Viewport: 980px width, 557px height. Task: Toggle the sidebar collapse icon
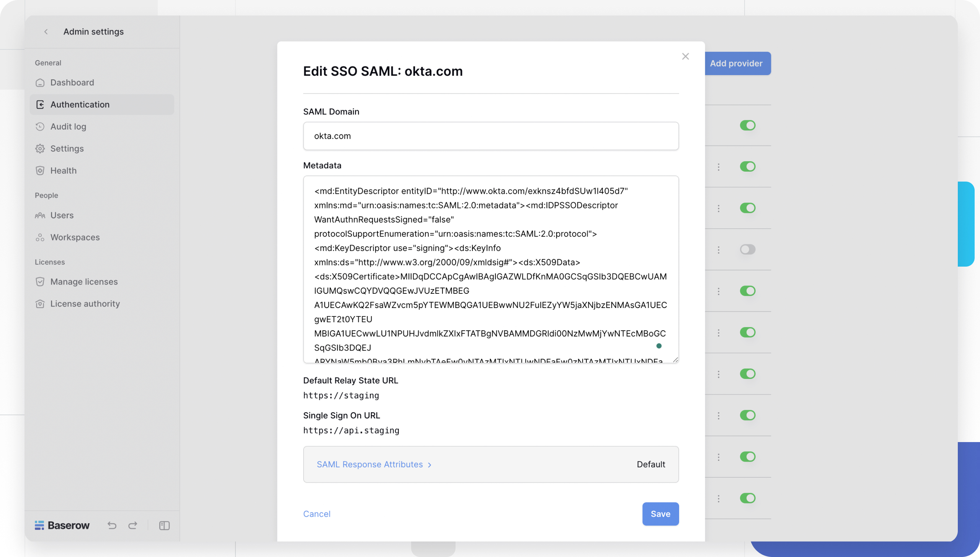click(x=164, y=525)
